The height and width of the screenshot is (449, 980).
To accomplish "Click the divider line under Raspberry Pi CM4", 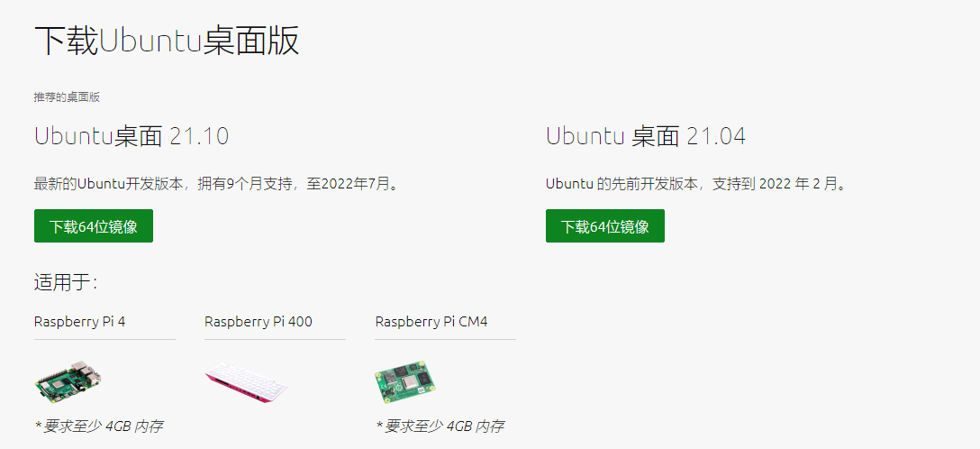I will click(x=446, y=340).
